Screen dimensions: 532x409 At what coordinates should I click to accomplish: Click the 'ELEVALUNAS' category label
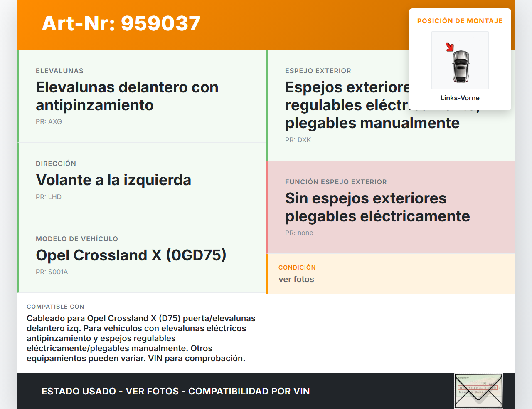pyautogui.click(x=59, y=71)
